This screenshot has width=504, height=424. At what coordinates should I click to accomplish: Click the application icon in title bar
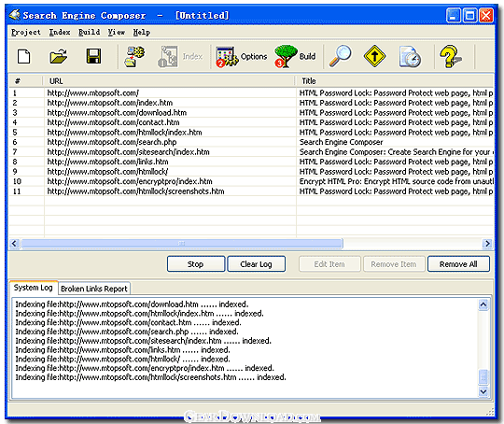pos(14,15)
